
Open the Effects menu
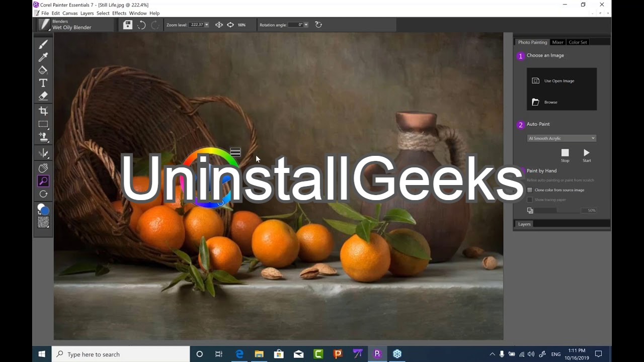pyautogui.click(x=119, y=13)
